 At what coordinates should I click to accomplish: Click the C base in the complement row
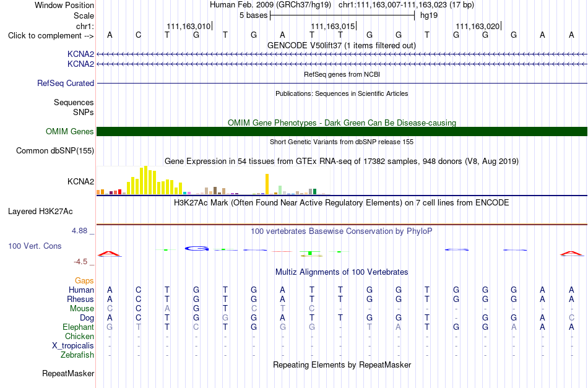(x=139, y=35)
